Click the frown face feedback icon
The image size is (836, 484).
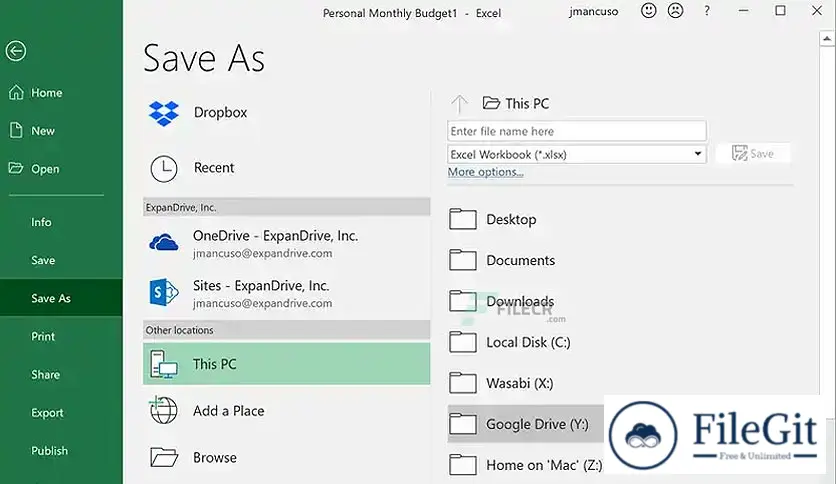pyautogui.click(x=676, y=11)
